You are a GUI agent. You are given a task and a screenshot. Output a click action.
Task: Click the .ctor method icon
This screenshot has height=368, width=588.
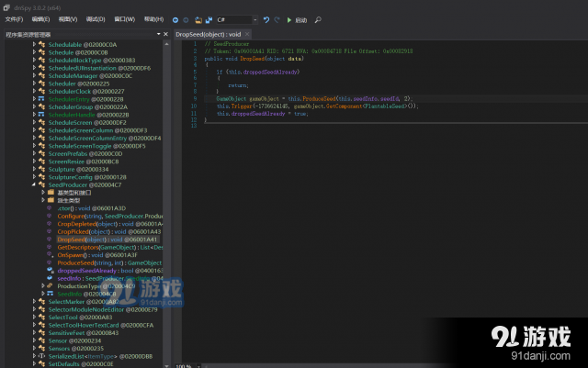(x=50, y=208)
